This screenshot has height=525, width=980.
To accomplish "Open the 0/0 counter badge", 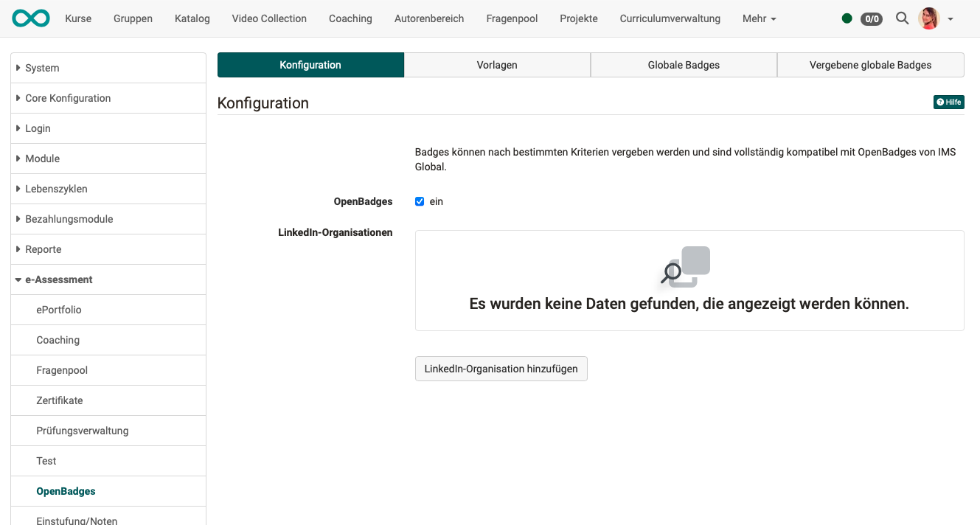I will [871, 19].
